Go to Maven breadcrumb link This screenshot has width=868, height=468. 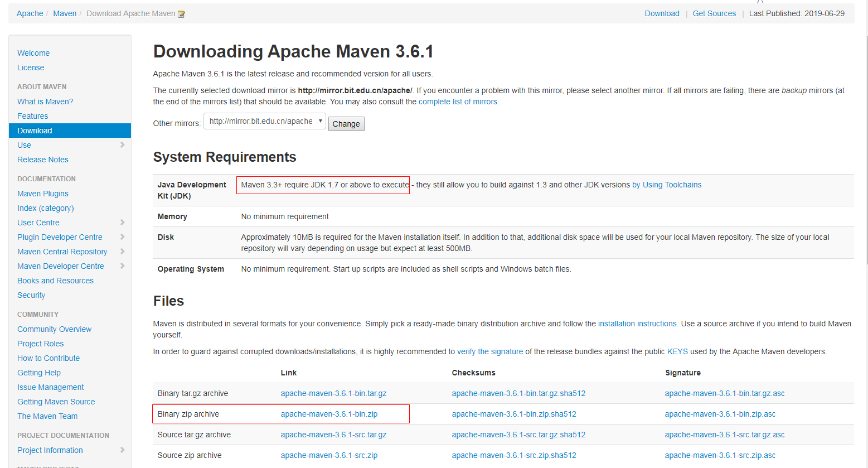click(x=65, y=13)
